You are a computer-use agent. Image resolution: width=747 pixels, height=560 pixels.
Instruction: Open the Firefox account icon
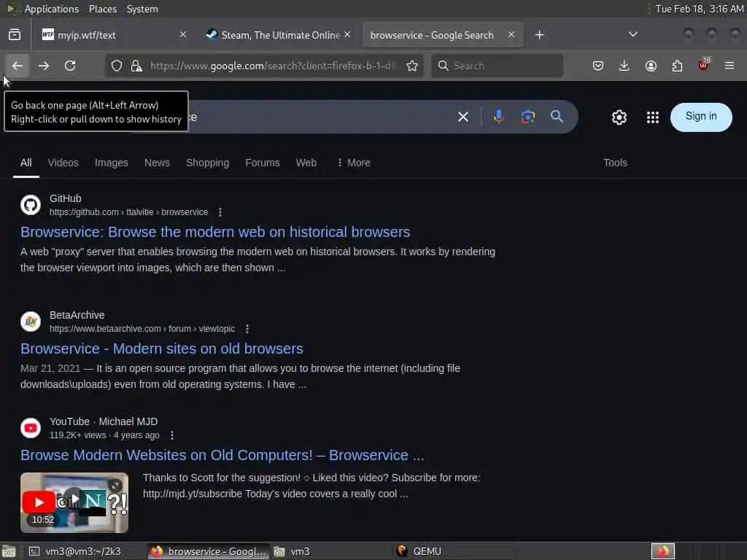pos(651,66)
